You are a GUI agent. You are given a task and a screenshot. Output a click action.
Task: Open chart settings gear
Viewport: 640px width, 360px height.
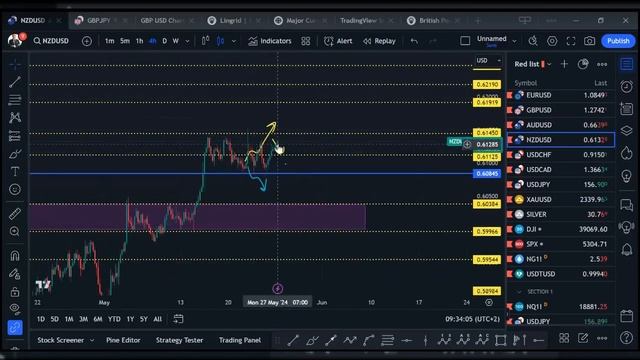click(552, 41)
